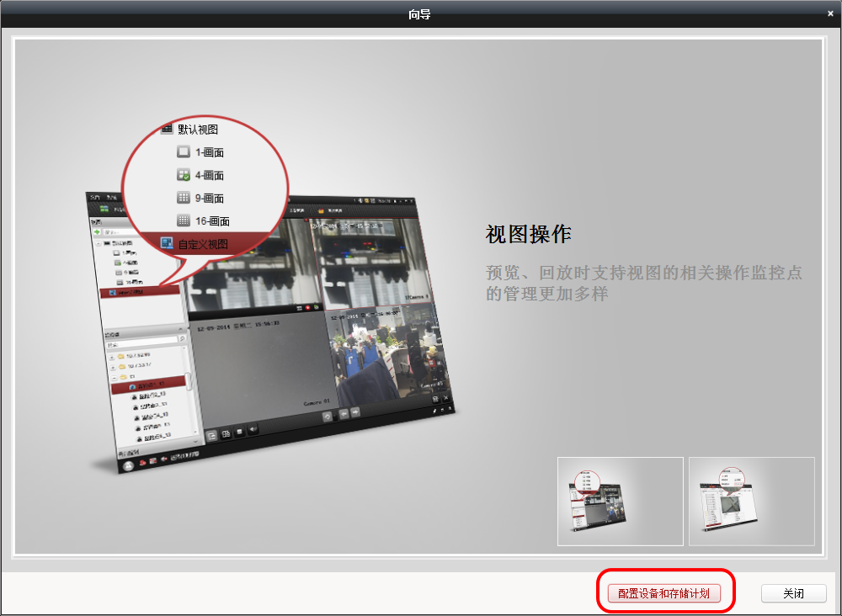Image resolution: width=842 pixels, height=616 pixels.
Task: Click the gray Camera 01 feed pane
Action: [262, 366]
